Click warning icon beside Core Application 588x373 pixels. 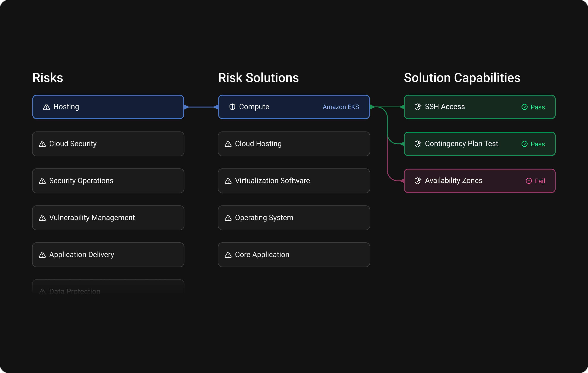pos(228,255)
